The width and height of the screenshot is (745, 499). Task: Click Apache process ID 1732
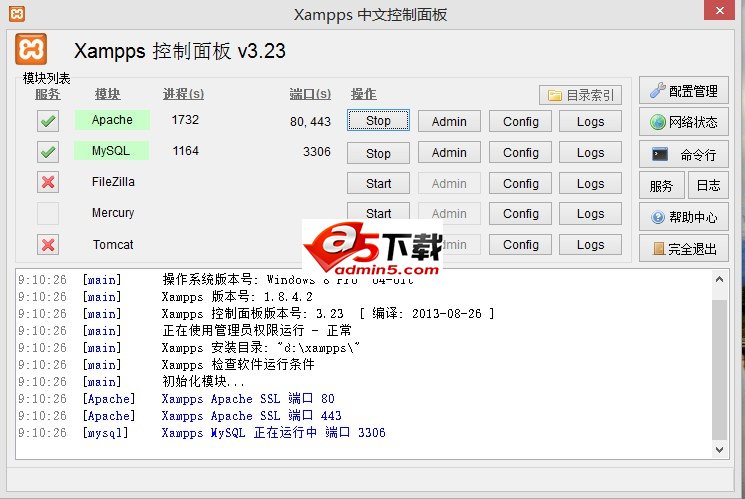click(185, 120)
